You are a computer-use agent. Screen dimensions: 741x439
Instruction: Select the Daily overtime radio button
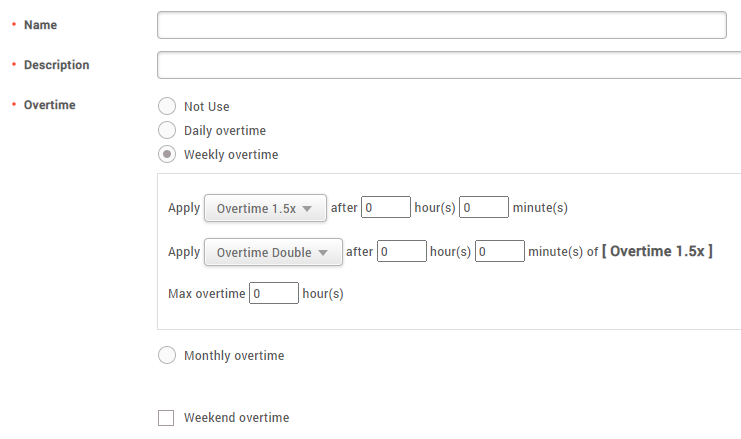click(167, 130)
